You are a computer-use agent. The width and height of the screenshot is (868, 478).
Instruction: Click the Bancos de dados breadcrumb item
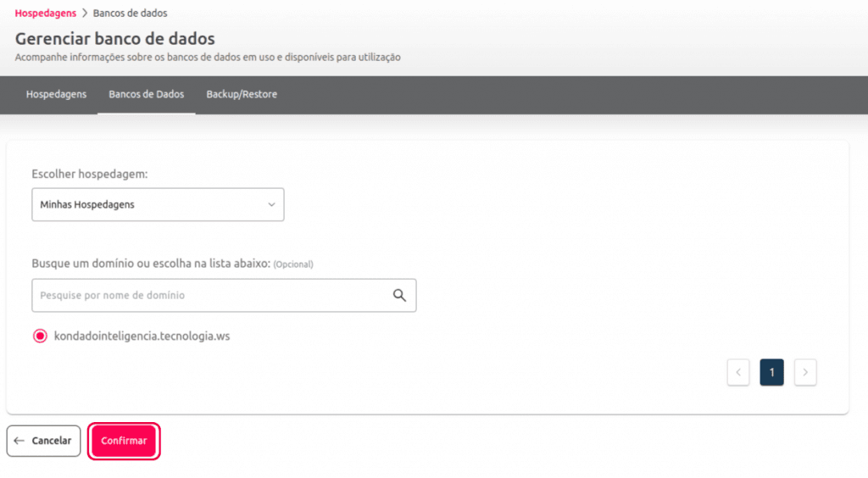pyautogui.click(x=130, y=14)
